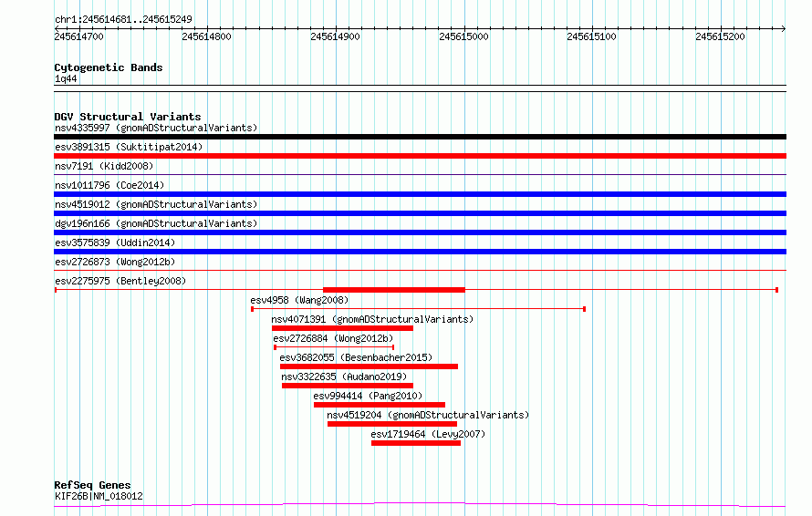Open variant esv2726873 (Wong2012b) label
812x516 pixels.
[115, 262]
